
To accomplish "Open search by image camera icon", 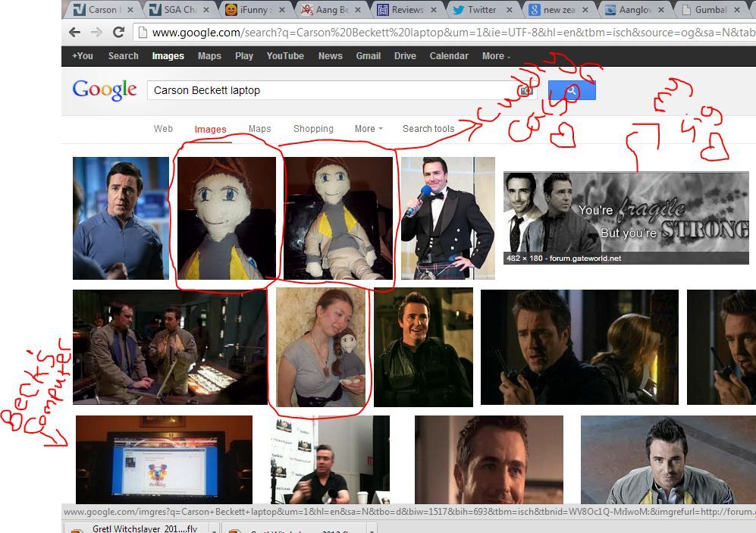I will 525,90.
